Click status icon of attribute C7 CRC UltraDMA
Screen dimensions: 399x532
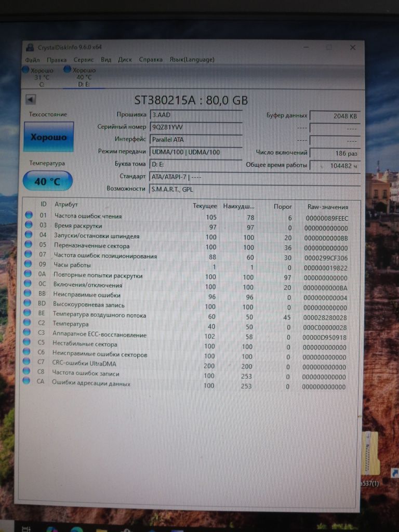(26, 362)
